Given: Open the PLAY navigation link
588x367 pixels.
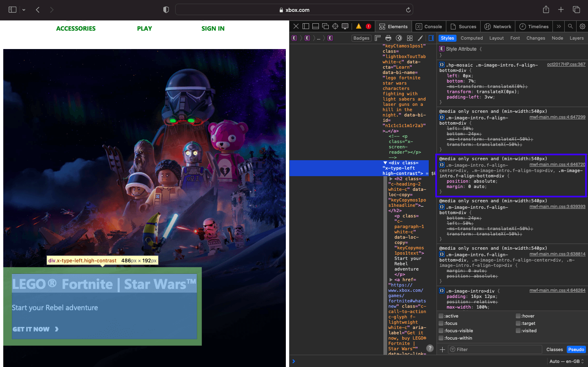Looking at the screenshot, I should (145, 29).
